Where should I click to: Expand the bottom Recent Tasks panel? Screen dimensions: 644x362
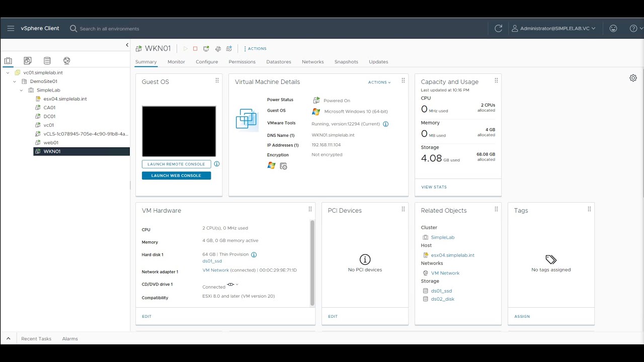pos(8,338)
